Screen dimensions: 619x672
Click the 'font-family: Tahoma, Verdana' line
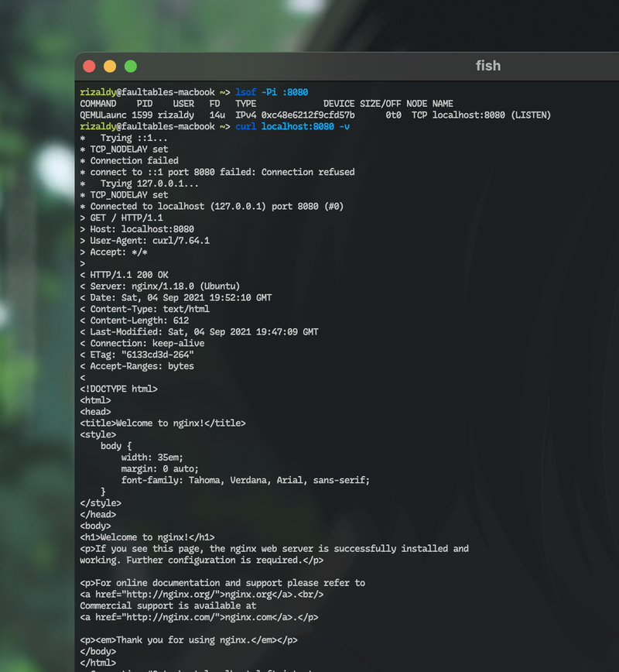[245, 480]
